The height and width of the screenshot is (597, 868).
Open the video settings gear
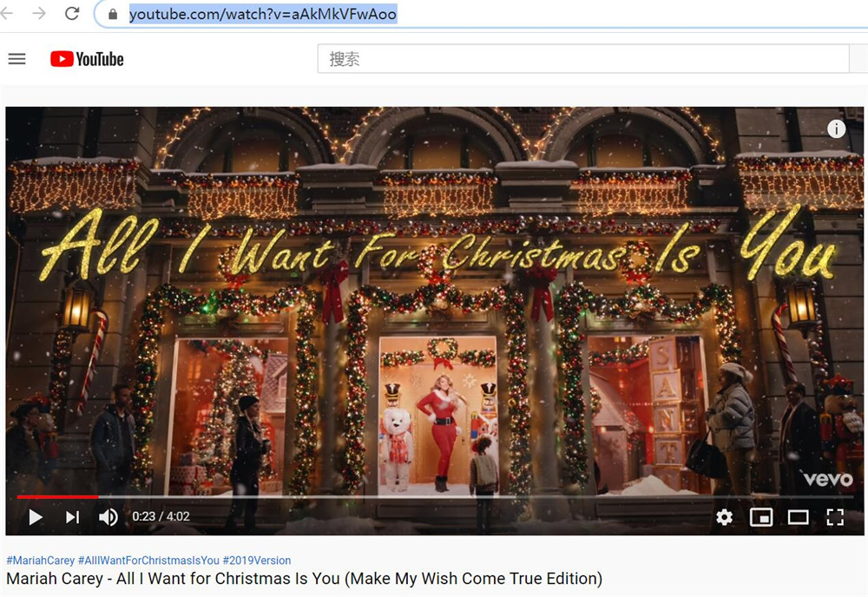pos(724,517)
